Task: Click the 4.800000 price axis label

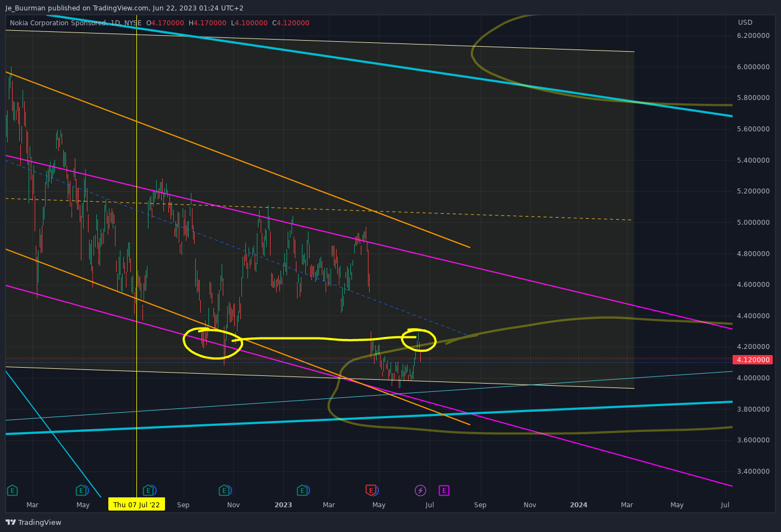Action: 753,254
